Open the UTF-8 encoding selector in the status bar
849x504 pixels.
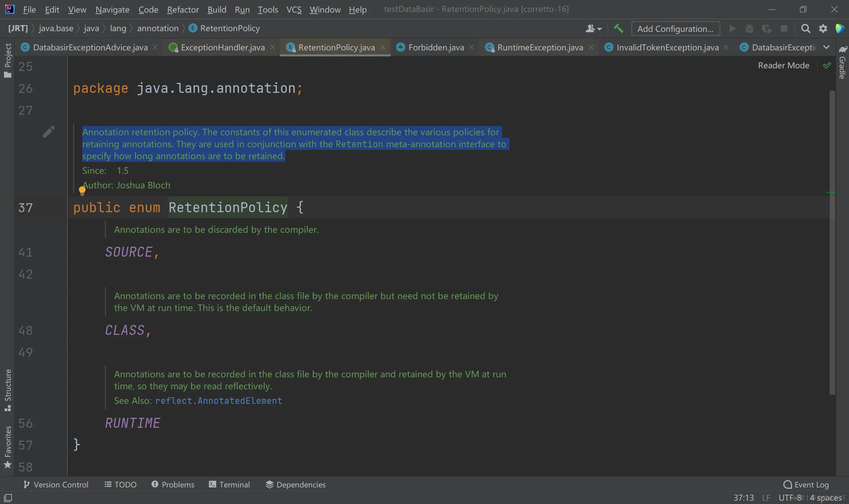[790, 498]
